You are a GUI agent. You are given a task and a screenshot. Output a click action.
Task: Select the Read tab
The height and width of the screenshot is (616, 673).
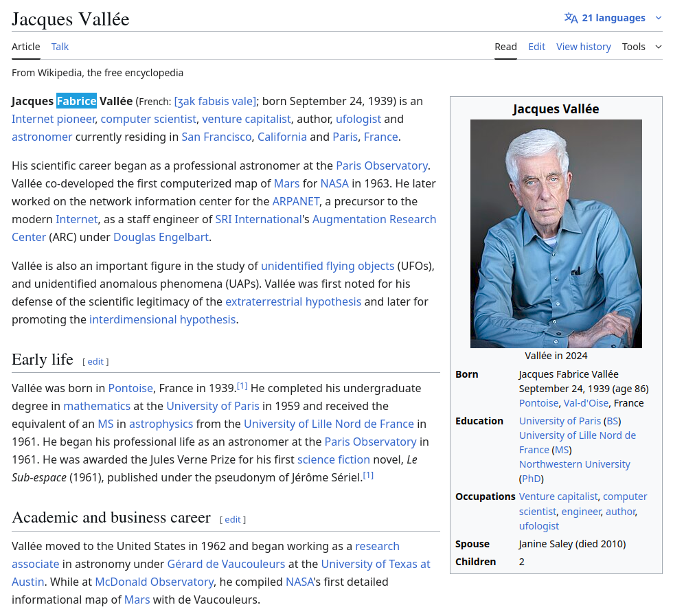505,47
